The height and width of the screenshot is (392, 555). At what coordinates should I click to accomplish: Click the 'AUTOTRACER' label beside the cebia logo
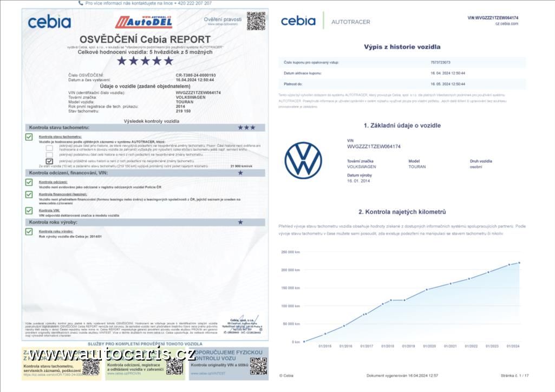tap(351, 22)
